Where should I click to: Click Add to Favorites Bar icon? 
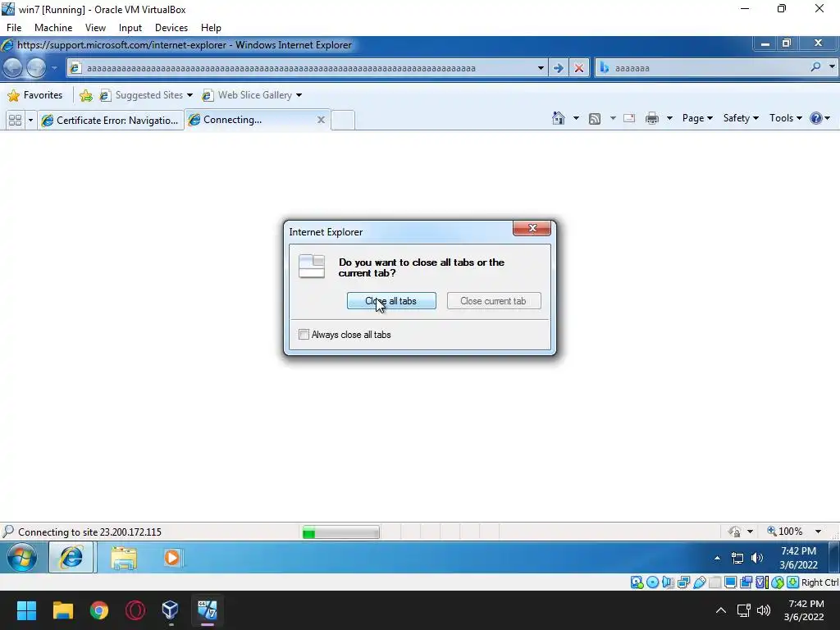coord(85,95)
